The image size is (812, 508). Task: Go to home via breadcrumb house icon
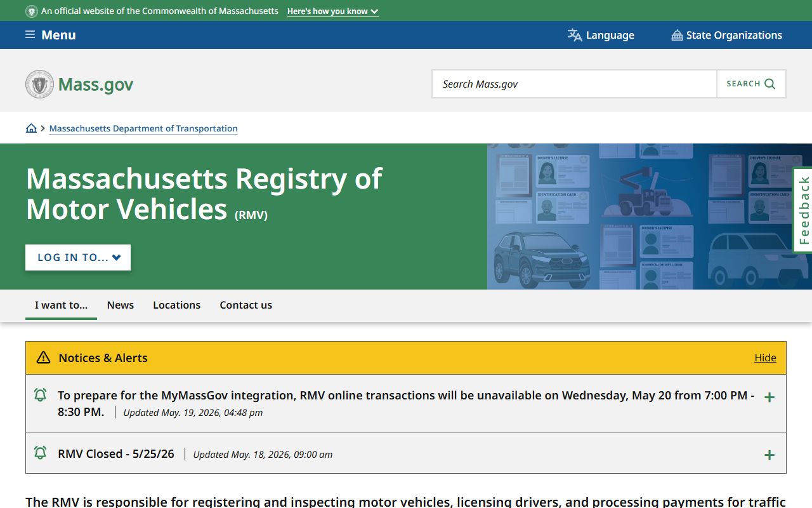click(31, 128)
